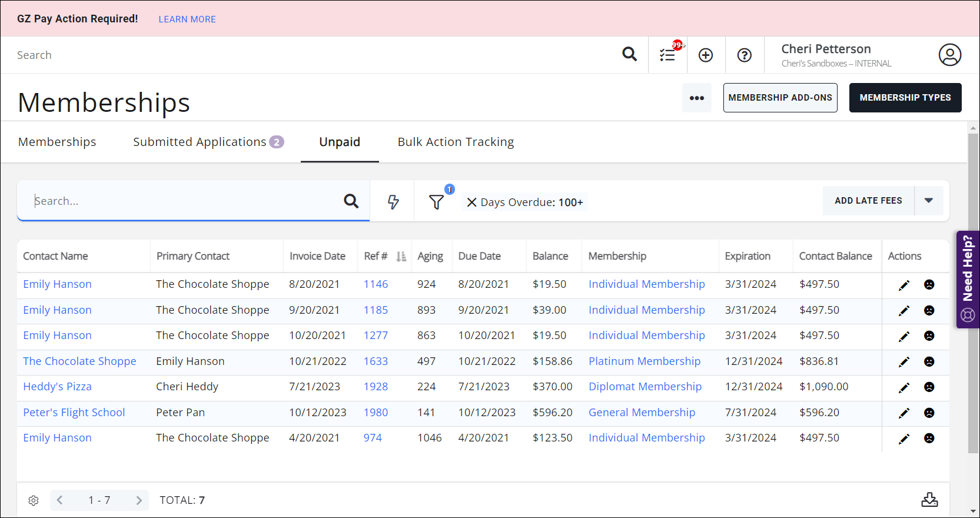This screenshot has height=518, width=980.
Task: Remove the Days Overdue 100+ filter
Action: pyautogui.click(x=471, y=202)
